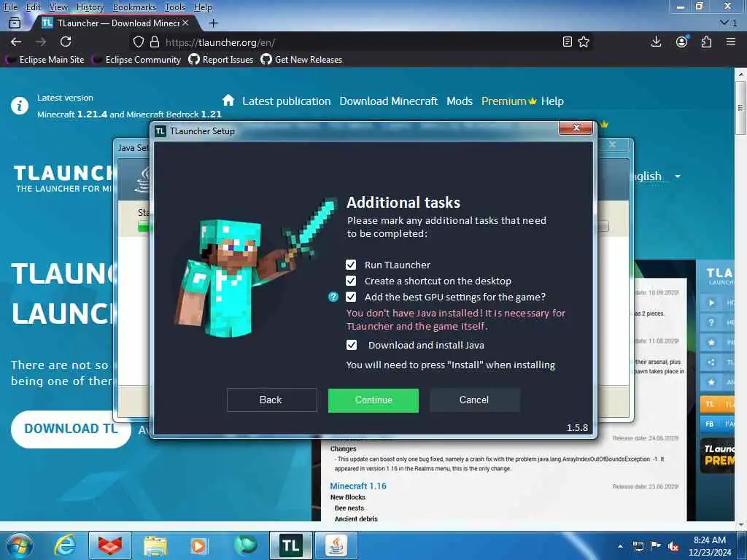
Task: Cancel the TLauncher Setup dialog
Action: coord(474,400)
